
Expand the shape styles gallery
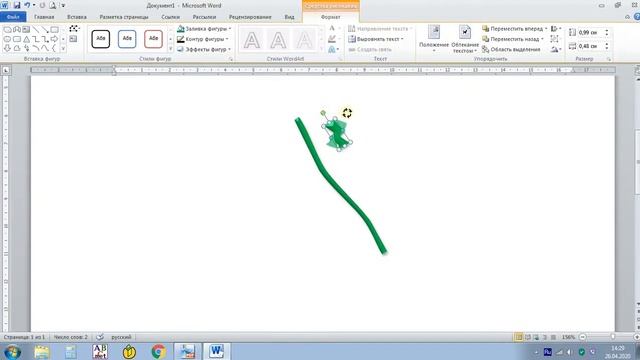[x=171, y=49]
